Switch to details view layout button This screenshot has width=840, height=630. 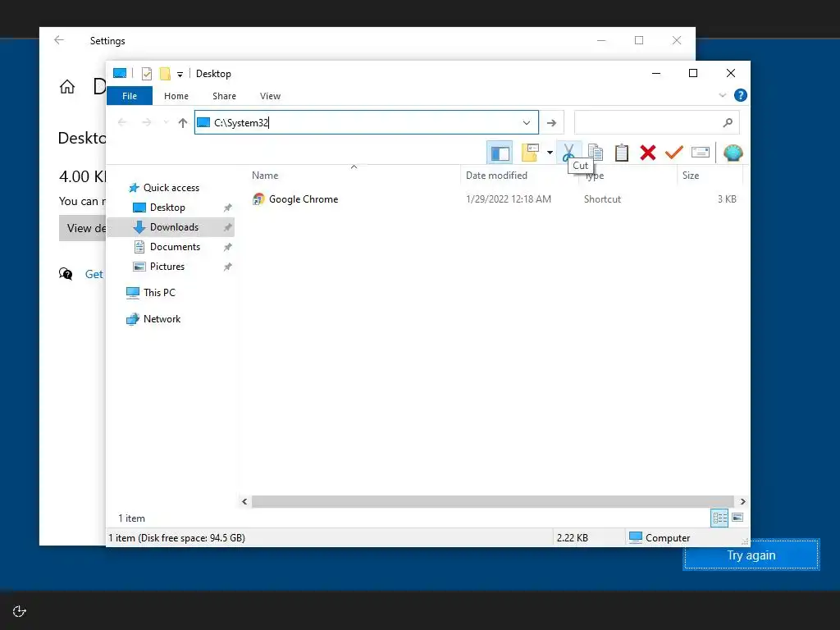pyautogui.click(x=719, y=518)
